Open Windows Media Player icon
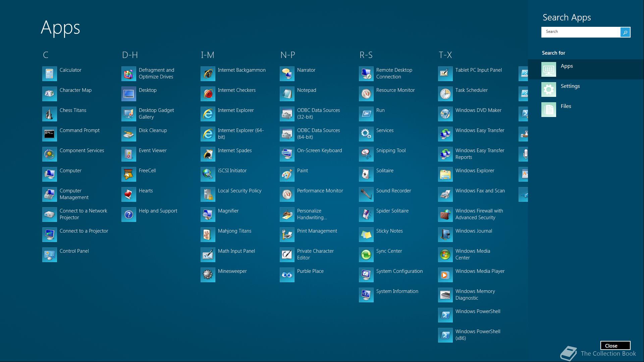This screenshot has width=644, height=362. (445, 275)
